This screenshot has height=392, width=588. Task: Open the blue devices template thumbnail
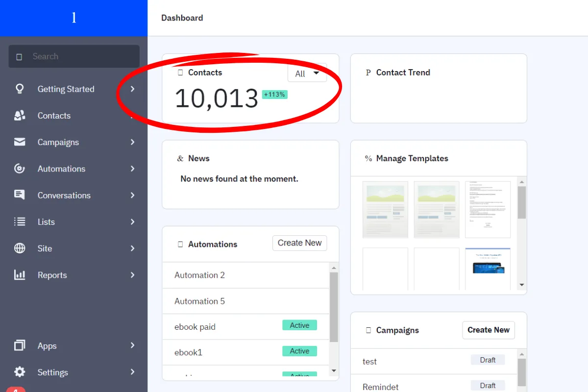click(488, 269)
